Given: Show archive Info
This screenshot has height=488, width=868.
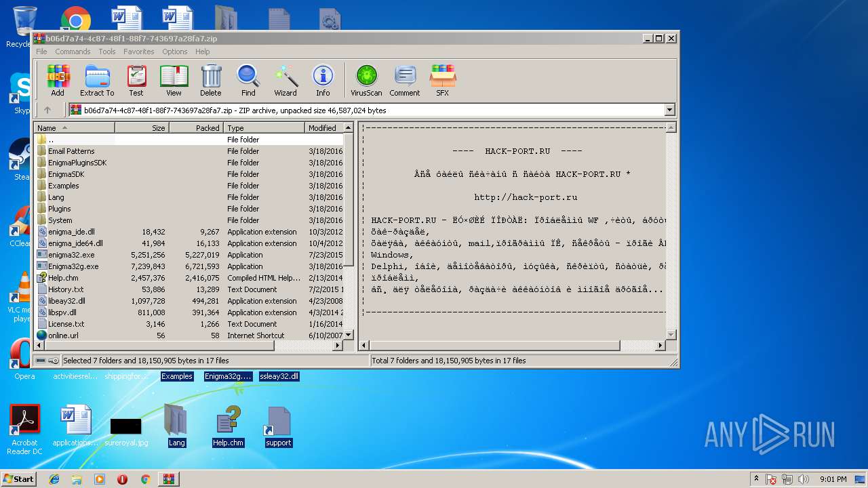Looking at the screenshot, I should point(323,81).
